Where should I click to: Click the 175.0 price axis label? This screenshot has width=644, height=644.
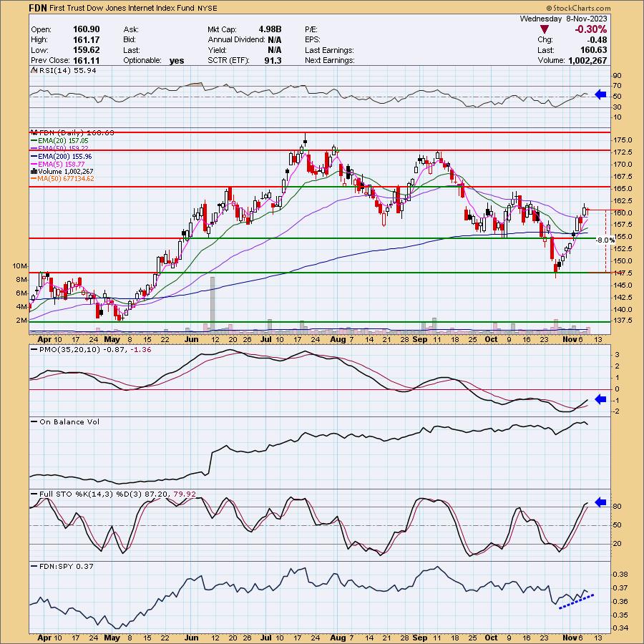[622, 140]
